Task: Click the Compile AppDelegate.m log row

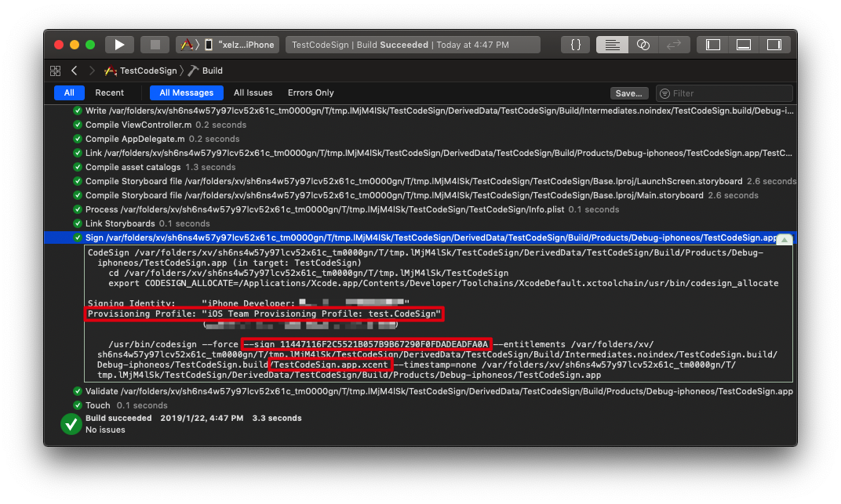Action: point(420,139)
